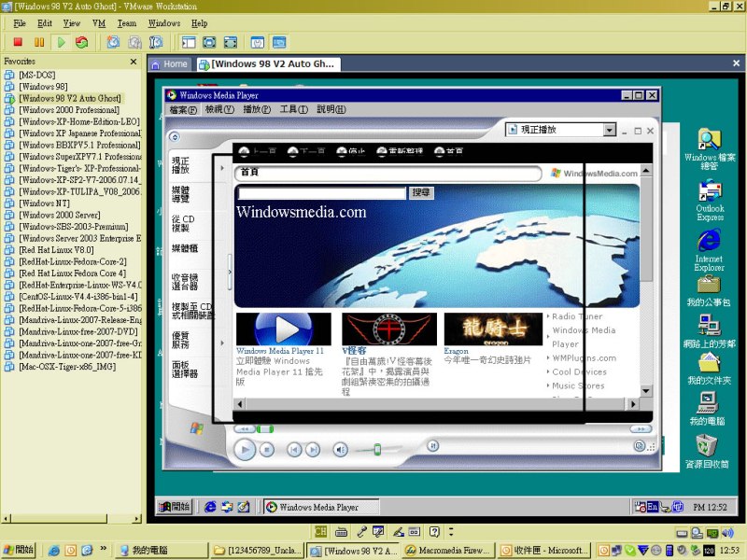
Task: Launch Internet Explorer from guest quick launch
Action: point(210,507)
